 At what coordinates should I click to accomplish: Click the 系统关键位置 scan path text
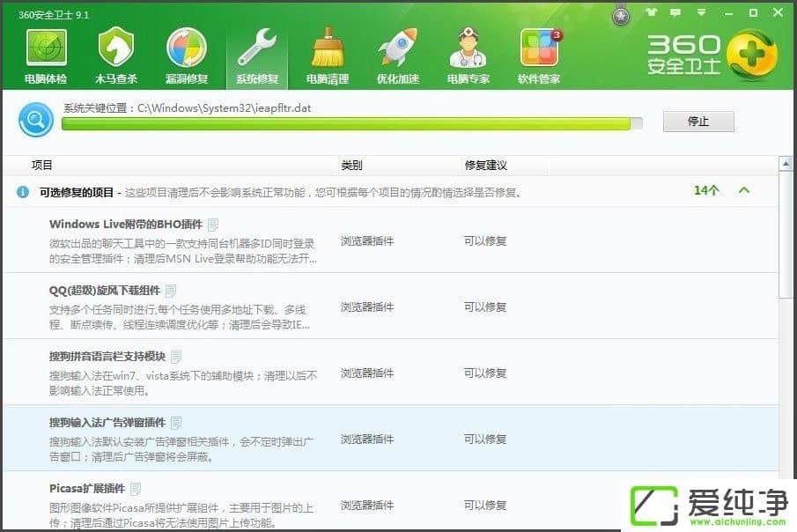[187, 107]
